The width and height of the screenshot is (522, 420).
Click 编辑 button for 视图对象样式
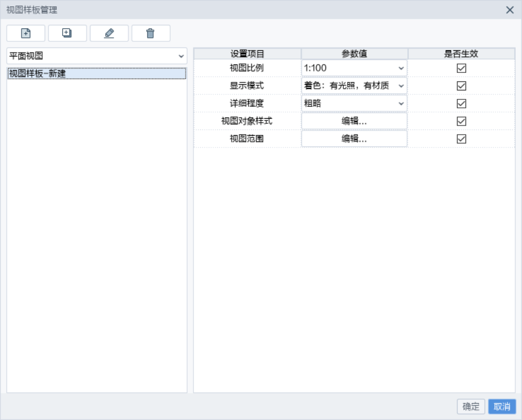click(x=354, y=121)
